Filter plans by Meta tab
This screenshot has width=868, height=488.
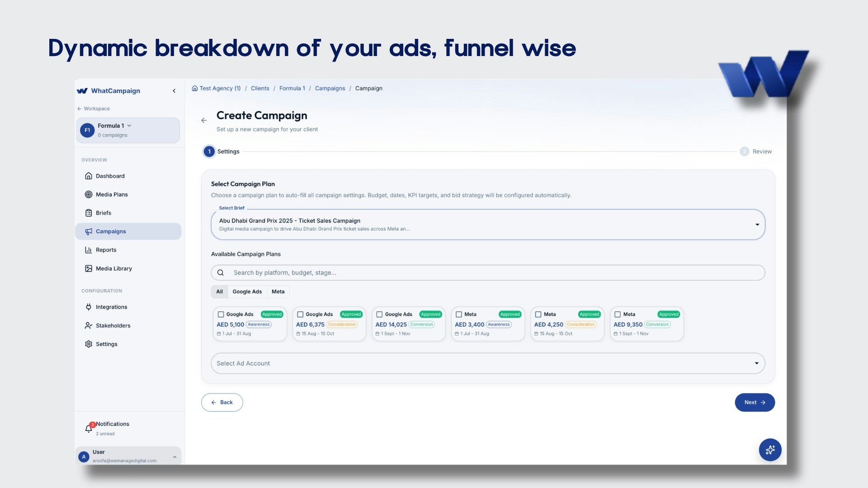tap(278, 291)
